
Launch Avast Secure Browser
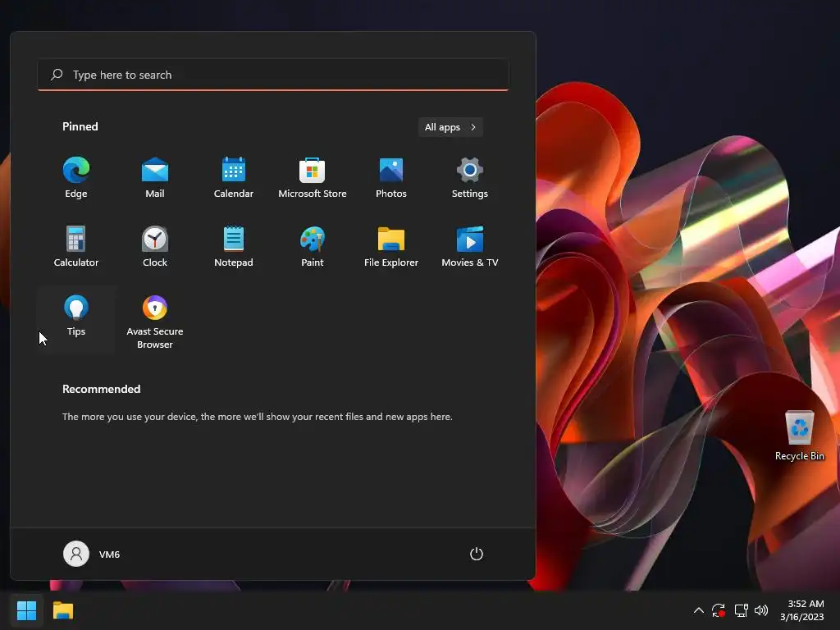(155, 322)
